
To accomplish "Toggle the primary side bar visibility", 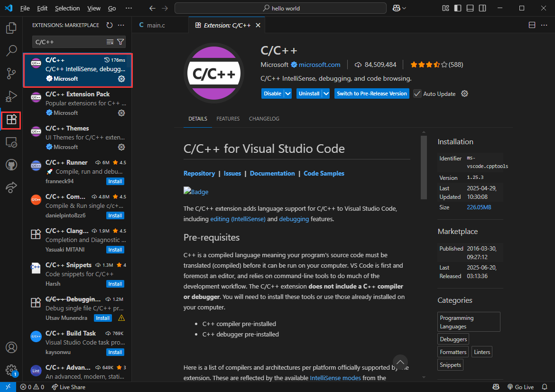I will pyautogui.click(x=457, y=8).
